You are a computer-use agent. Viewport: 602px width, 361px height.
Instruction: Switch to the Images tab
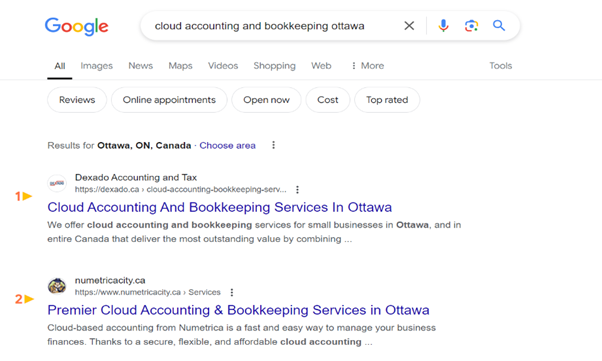tap(96, 66)
